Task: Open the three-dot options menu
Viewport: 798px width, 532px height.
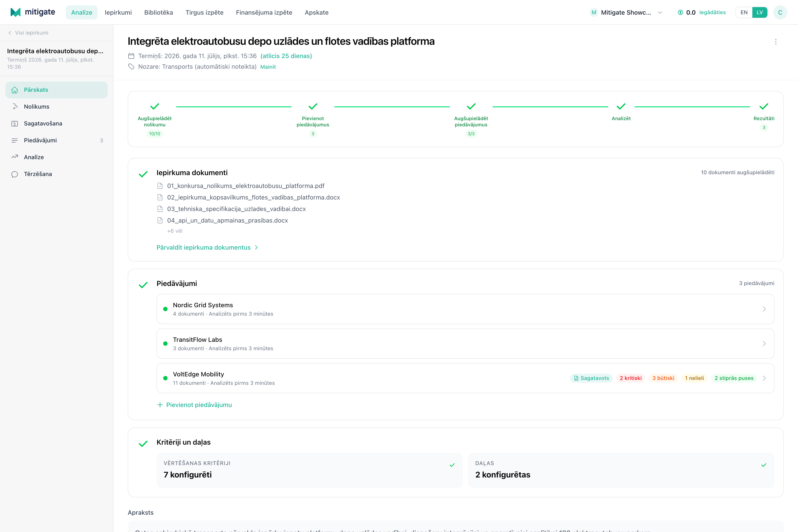Action: (776, 42)
